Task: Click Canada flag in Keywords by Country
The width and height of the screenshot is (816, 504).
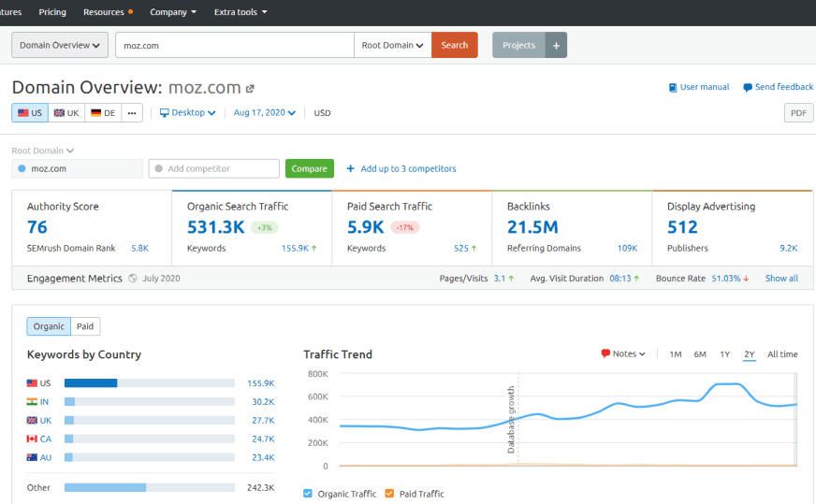Action: pyautogui.click(x=32, y=439)
